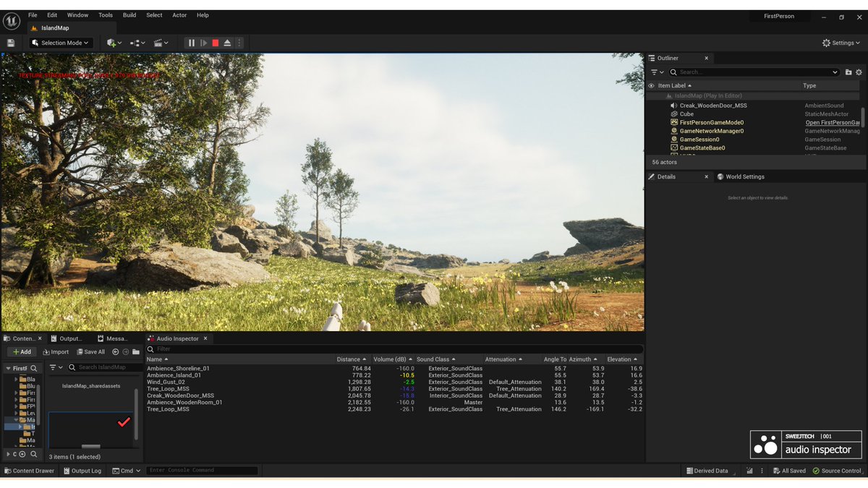
Task: Click the Import button
Action: tap(56, 352)
